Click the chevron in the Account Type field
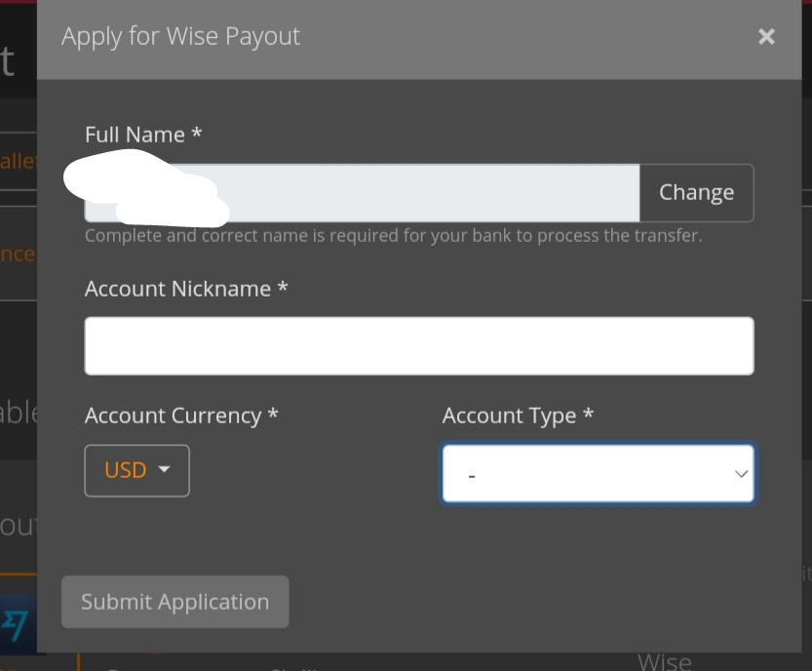Viewport: 812px width, 671px height. point(741,474)
